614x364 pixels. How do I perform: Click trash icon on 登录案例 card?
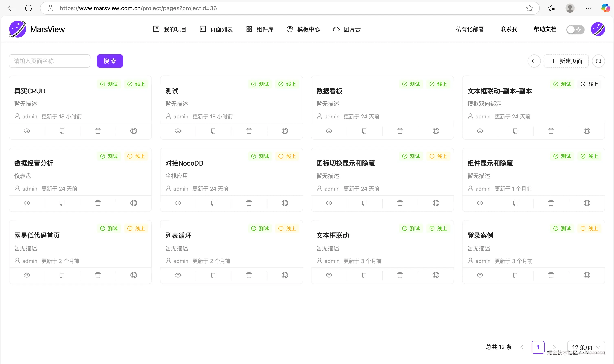(x=551, y=275)
